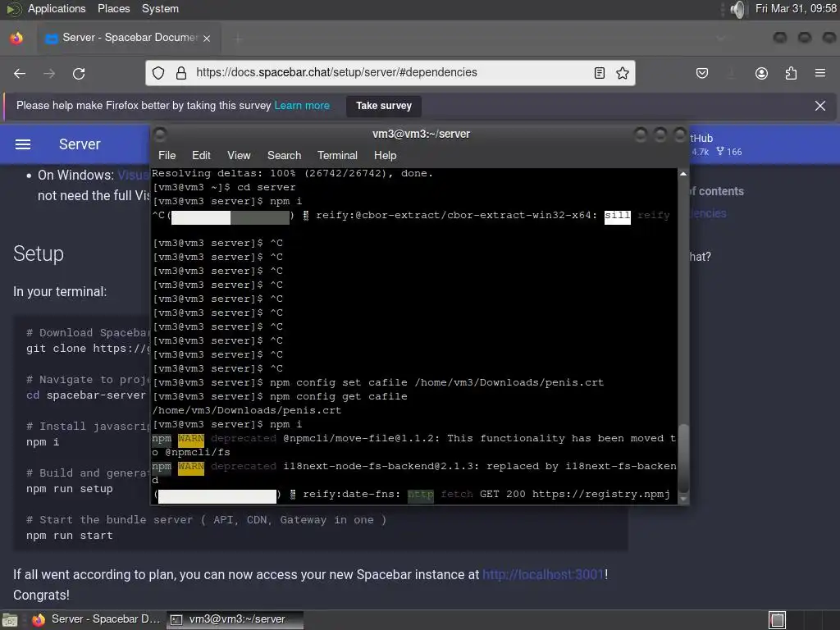Open the extensions puzzle icon

(x=791, y=73)
